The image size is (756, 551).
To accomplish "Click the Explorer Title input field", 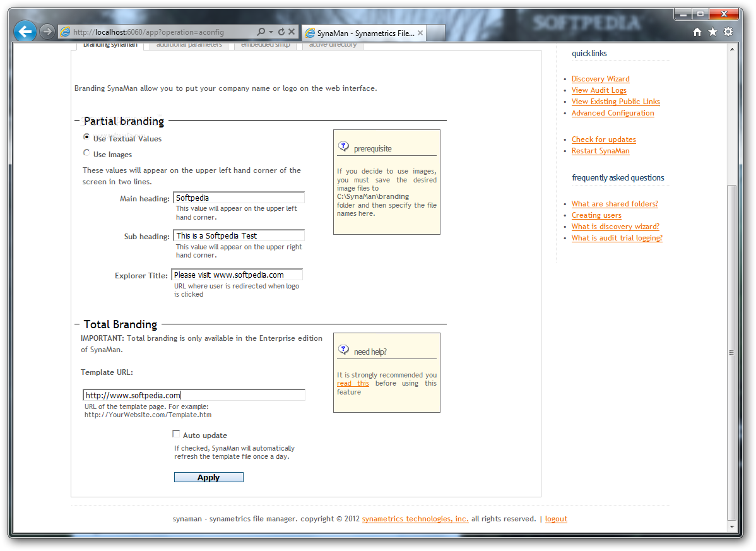I will coord(237,275).
